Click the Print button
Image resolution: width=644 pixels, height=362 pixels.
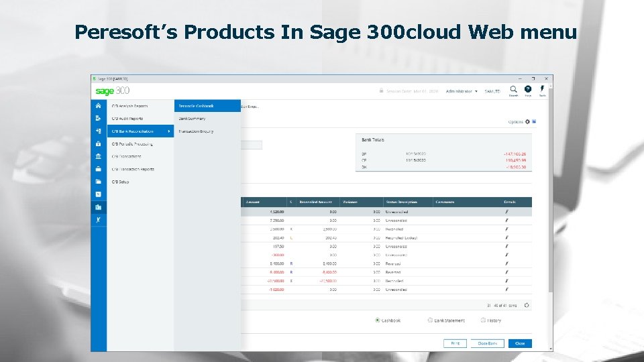(x=455, y=343)
